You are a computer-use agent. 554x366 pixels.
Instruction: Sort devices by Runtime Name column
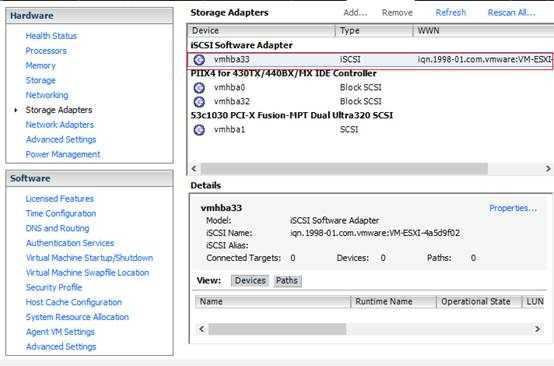coord(394,302)
